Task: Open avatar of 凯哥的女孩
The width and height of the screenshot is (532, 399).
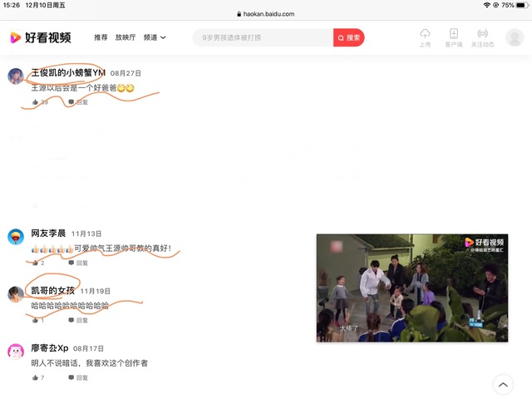Action: 16,294
